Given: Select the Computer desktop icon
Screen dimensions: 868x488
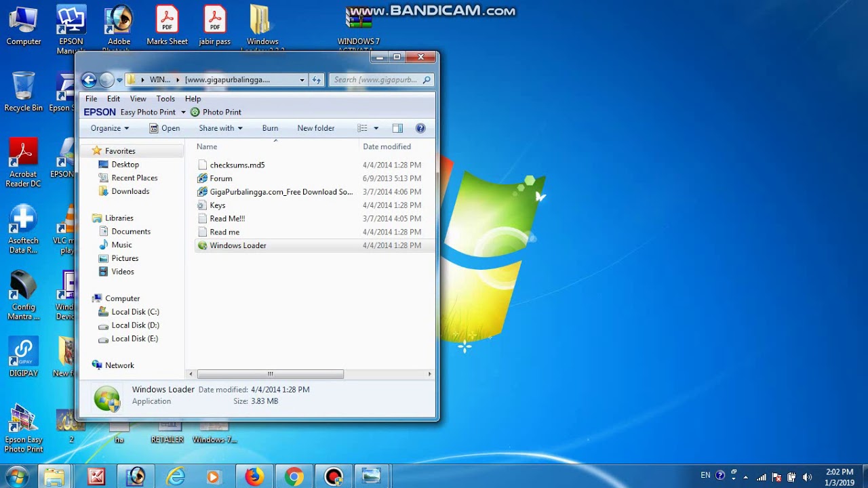Looking at the screenshot, I should [24, 26].
